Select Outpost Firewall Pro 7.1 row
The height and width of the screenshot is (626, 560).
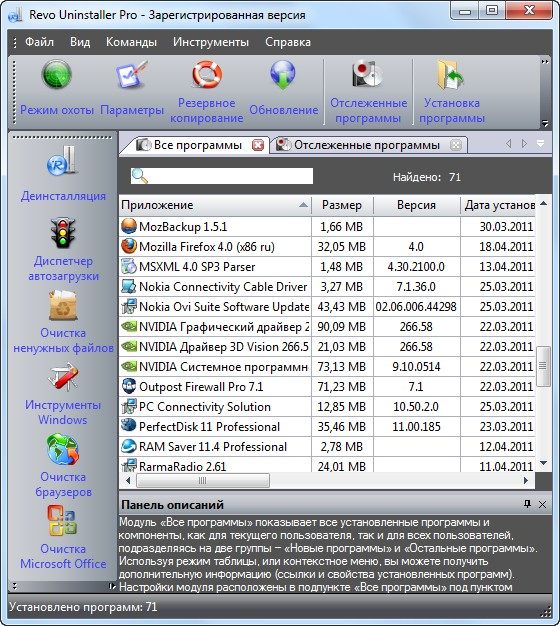[327, 386]
